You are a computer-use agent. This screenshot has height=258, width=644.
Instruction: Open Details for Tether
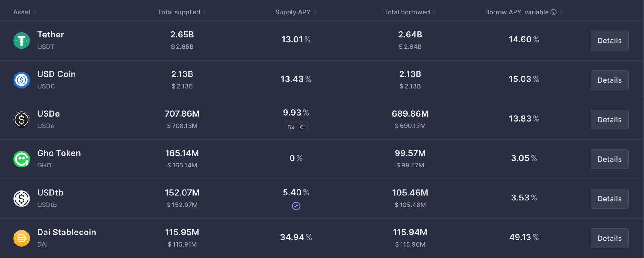tap(609, 41)
